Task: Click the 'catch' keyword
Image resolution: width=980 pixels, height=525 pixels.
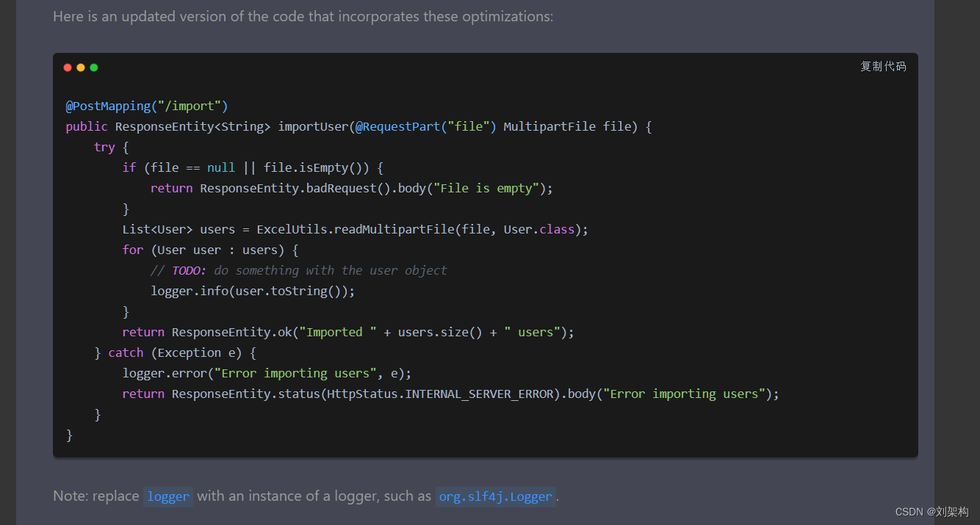Action: (126, 352)
